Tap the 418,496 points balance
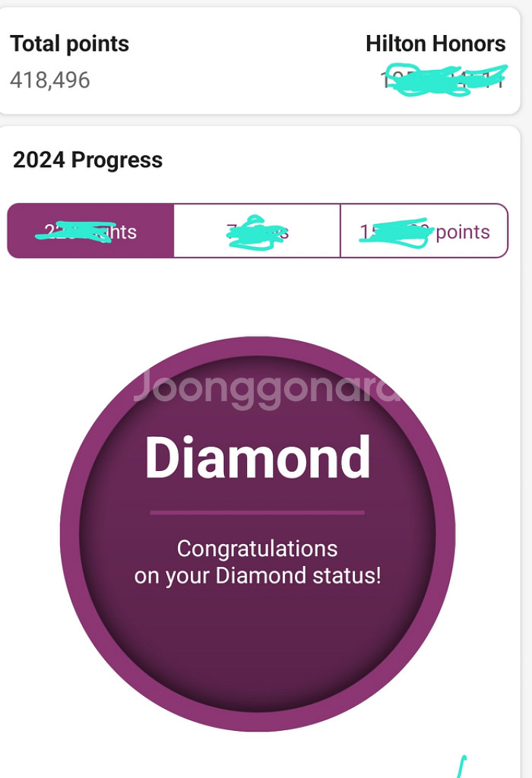The width and height of the screenshot is (532, 778). coord(50,80)
